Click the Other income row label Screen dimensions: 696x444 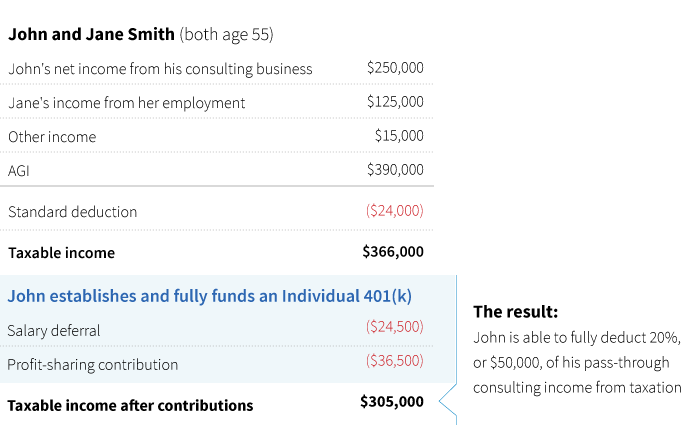52,136
